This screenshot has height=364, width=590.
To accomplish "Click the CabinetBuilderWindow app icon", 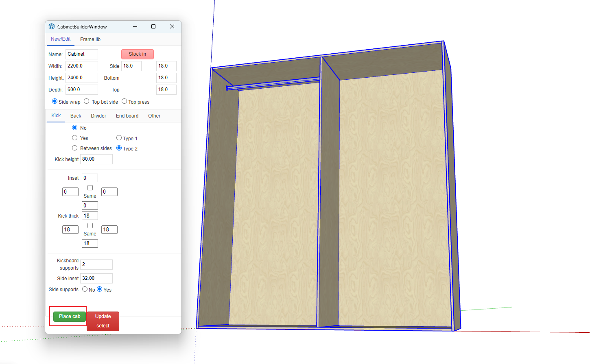I will [52, 26].
